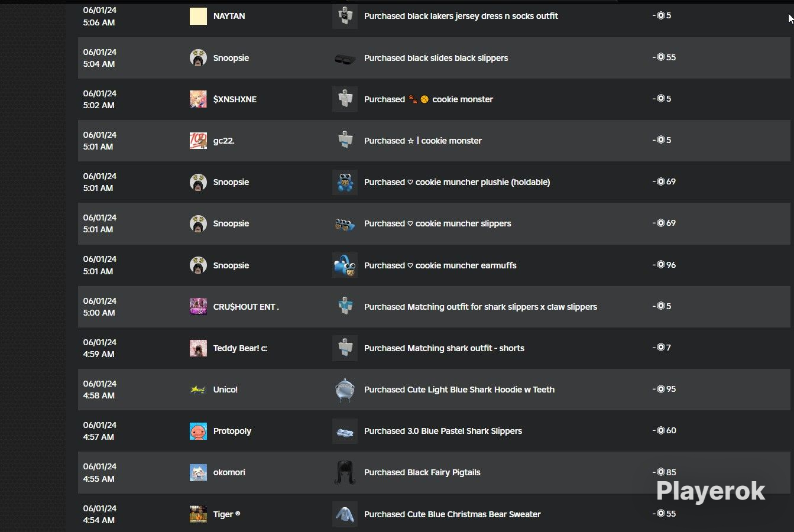The image size is (794, 532).
Task: Open the black slides slippers item thumbnail
Action: (345, 58)
